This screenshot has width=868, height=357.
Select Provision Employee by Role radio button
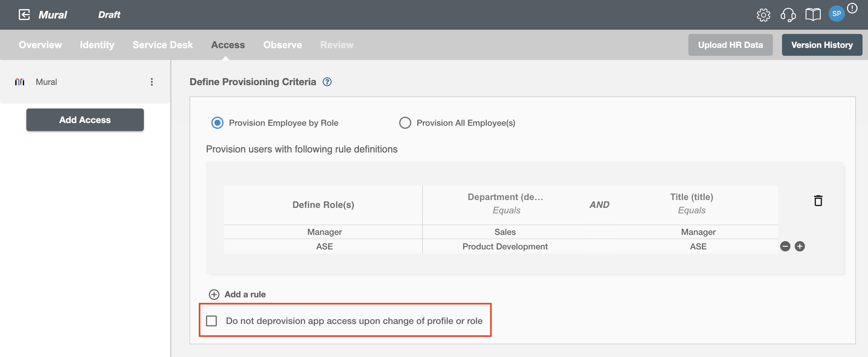pos(217,122)
